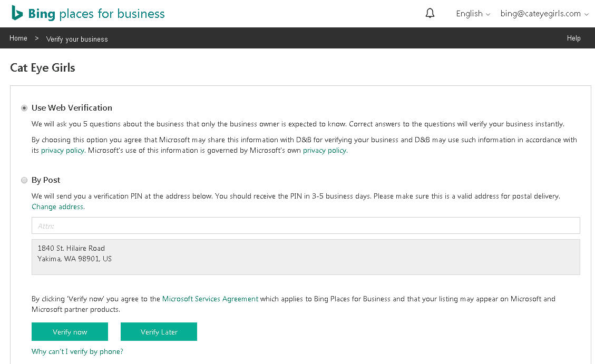
Task: Click the Verify now button
Action: tap(70, 332)
